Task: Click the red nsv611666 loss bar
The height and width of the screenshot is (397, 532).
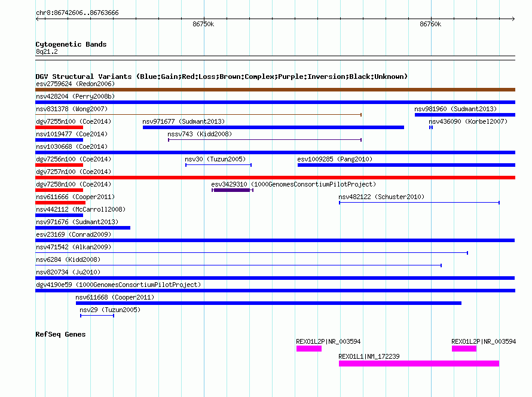Action: pyautogui.click(x=60, y=203)
